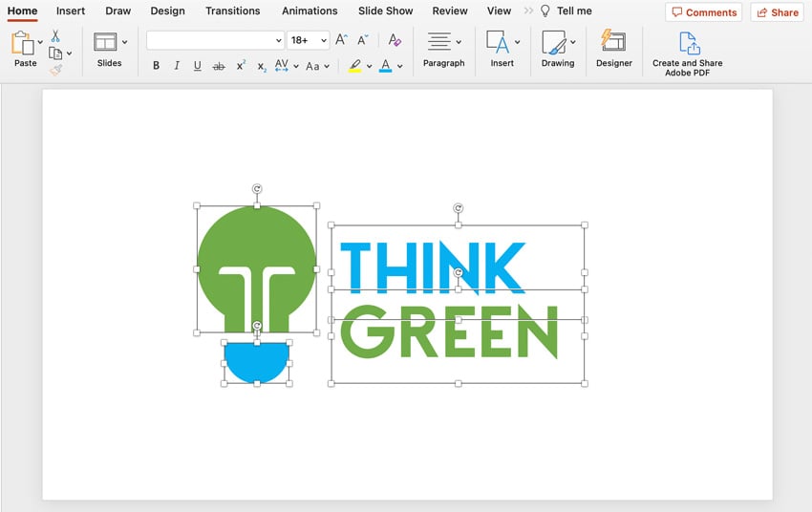Toggle underline formatting

pyautogui.click(x=198, y=66)
